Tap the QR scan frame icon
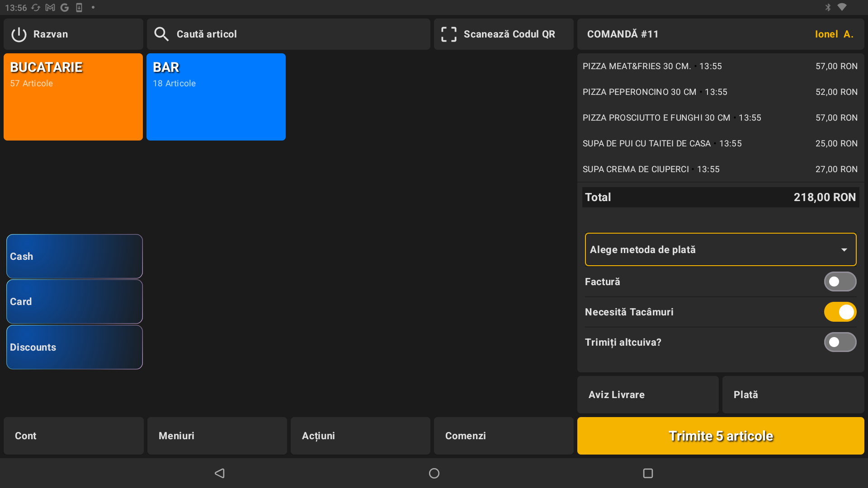The image size is (868, 488). pyautogui.click(x=448, y=34)
